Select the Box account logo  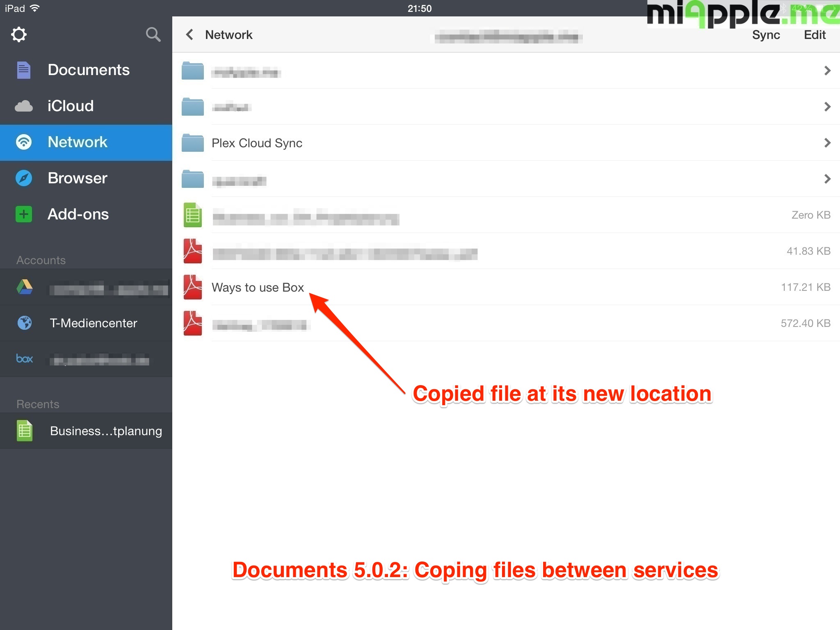(x=25, y=359)
